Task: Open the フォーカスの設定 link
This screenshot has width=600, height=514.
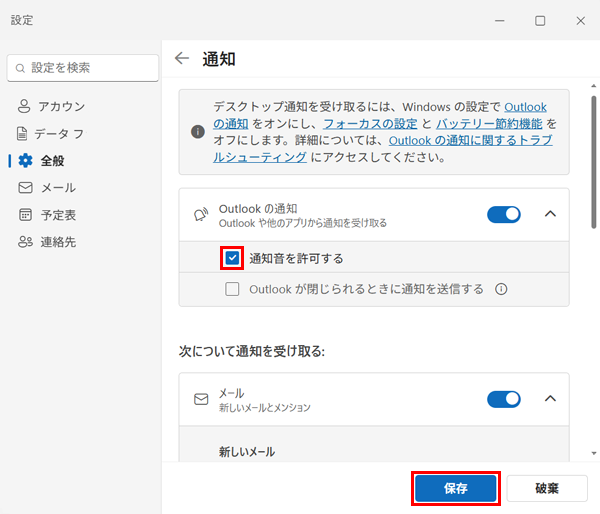Action: [x=370, y=124]
